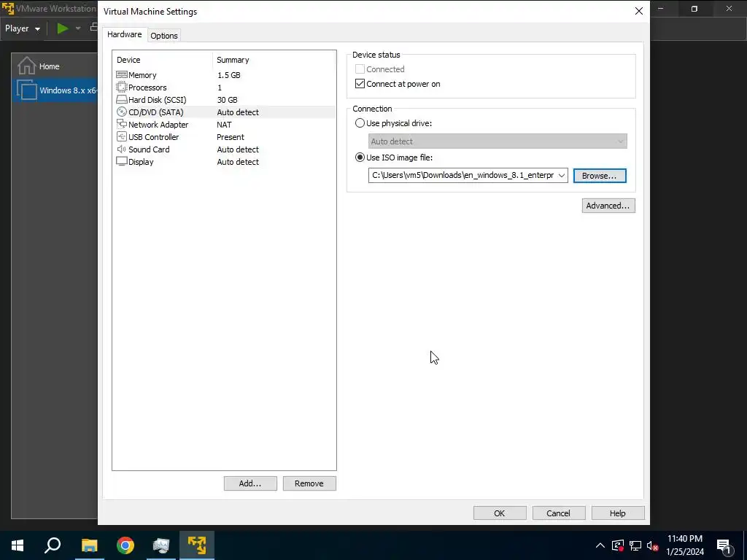
Task: Click the security alert tray icon
Action: (617, 545)
